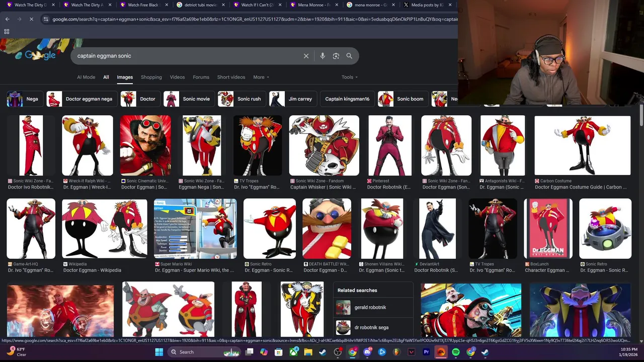The image size is (644, 362).
Task: Open Valorant icon in the taskbar
Action: pyautogui.click(x=411, y=352)
